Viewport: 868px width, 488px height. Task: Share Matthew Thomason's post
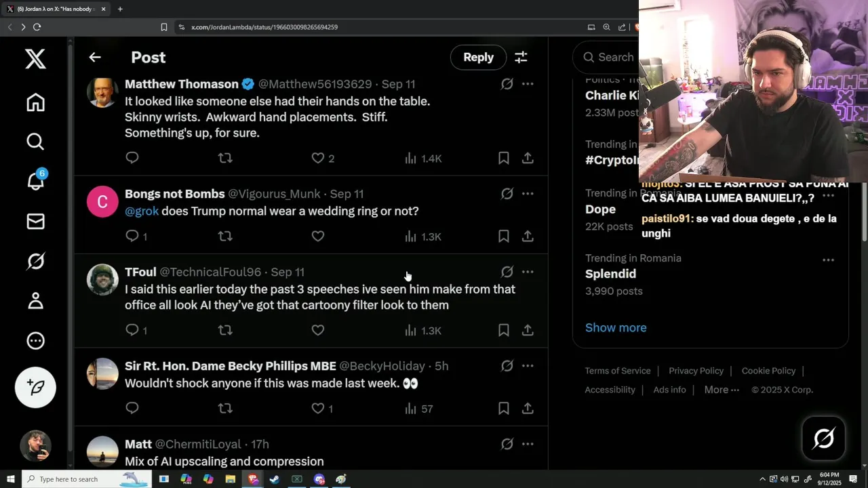pos(528,158)
